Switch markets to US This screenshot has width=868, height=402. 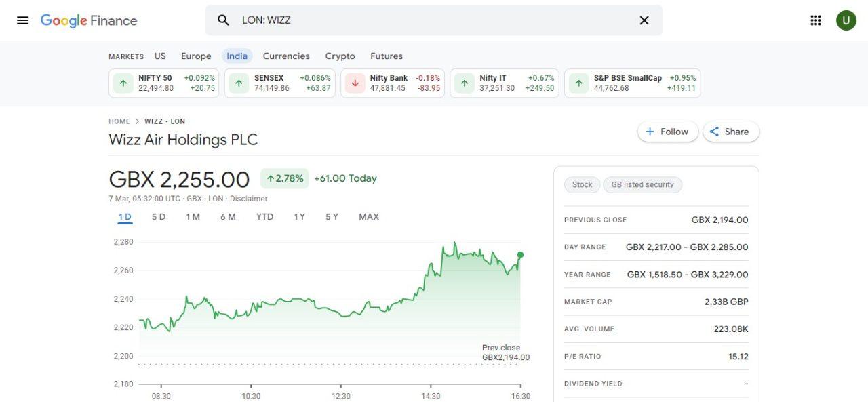tap(160, 56)
